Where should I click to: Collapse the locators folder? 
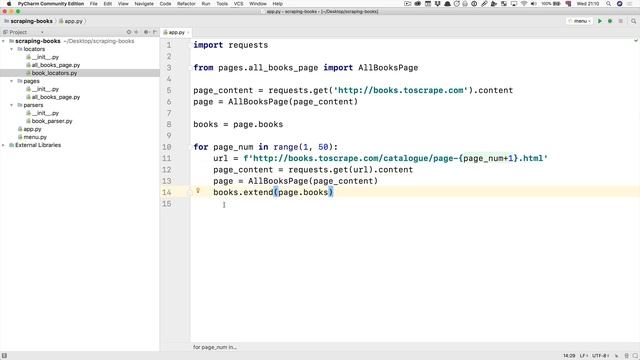pos(11,49)
